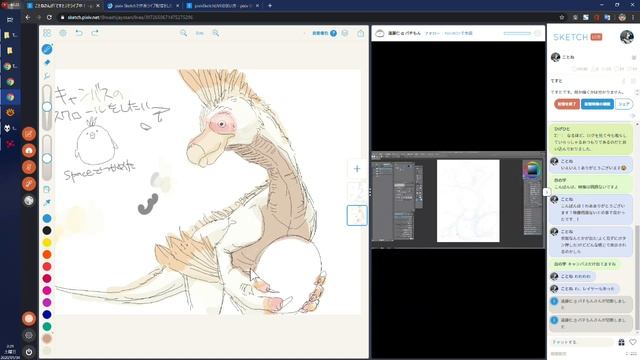Undo the last stroke
The image size is (640, 360).
(79, 33)
